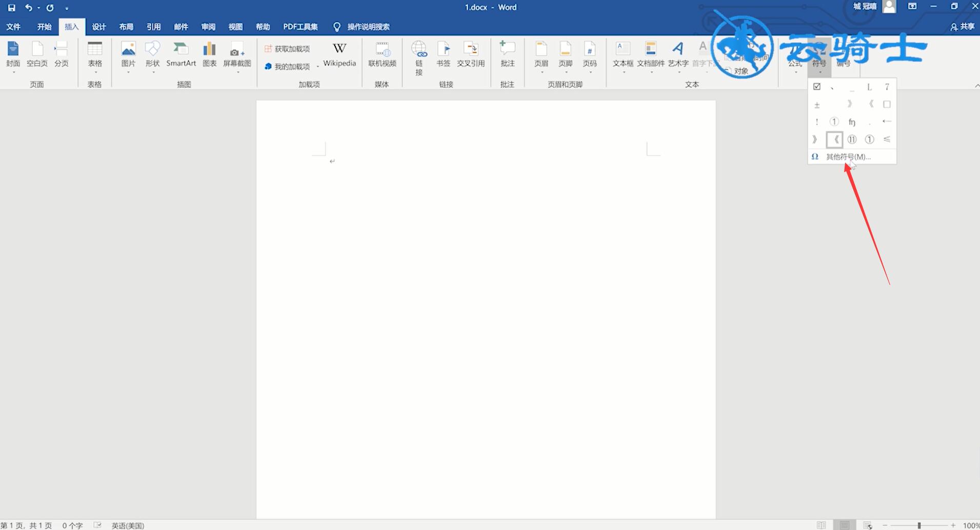Click the Redo icon in the quick access toolbar
This screenshot has height=530, width=980.
[50, 8]
